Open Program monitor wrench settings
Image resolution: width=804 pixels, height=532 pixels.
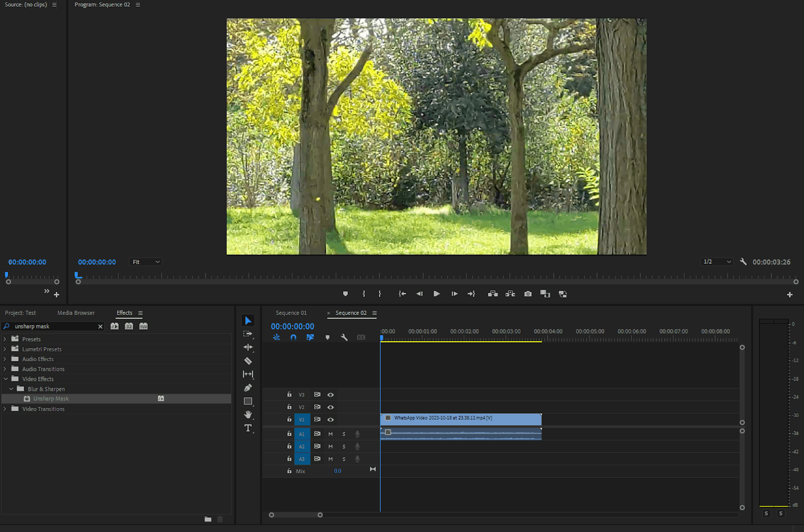click(743, 262)
